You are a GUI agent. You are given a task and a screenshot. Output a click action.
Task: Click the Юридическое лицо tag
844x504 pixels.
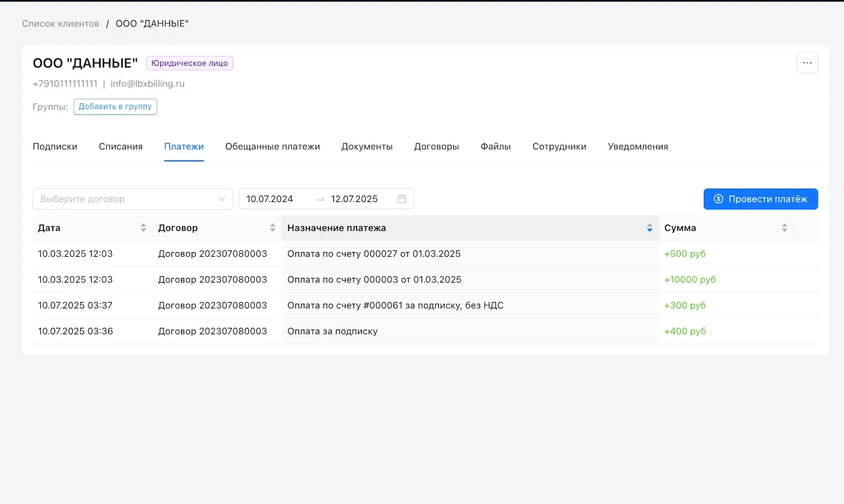(189, 63)
